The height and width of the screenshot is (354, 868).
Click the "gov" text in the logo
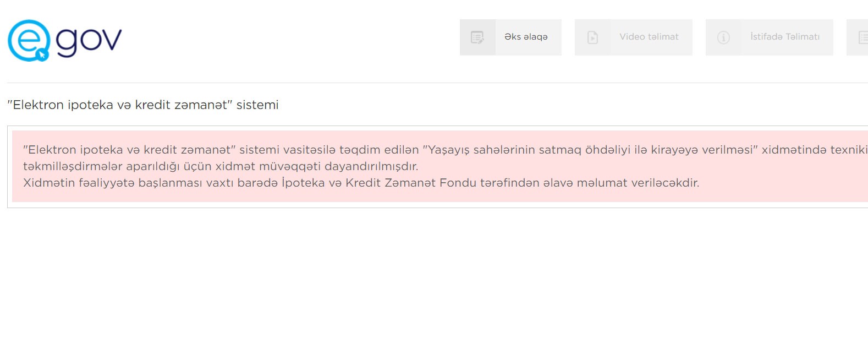click(89, 41)
